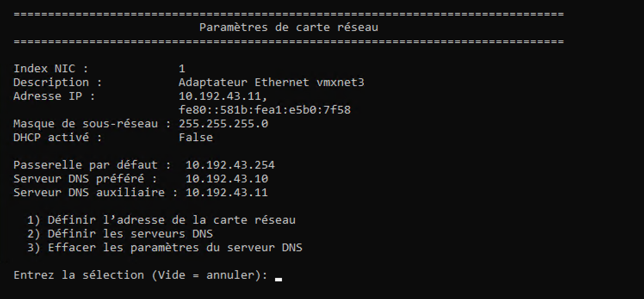
Task: Click the IPv4 address 10.192.43.11 next to Adresse IP
Action: click(223, 96)
